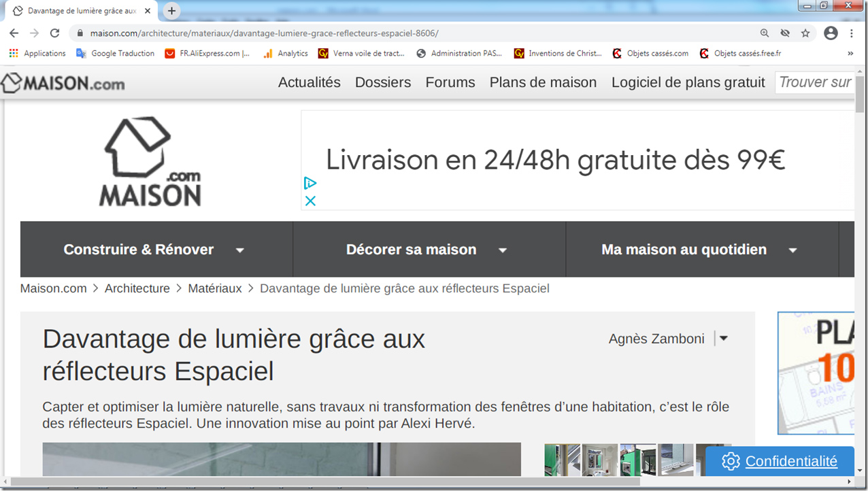
Task: Click the address bar URL
Action: click(x=264, y=33)
